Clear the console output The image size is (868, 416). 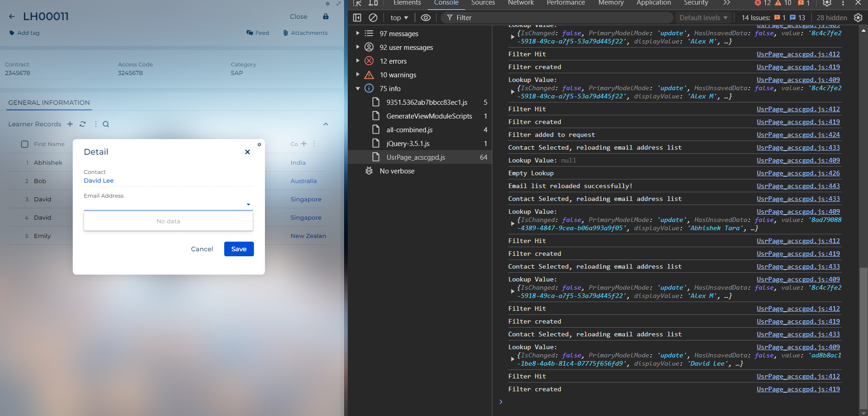(373, 18)
